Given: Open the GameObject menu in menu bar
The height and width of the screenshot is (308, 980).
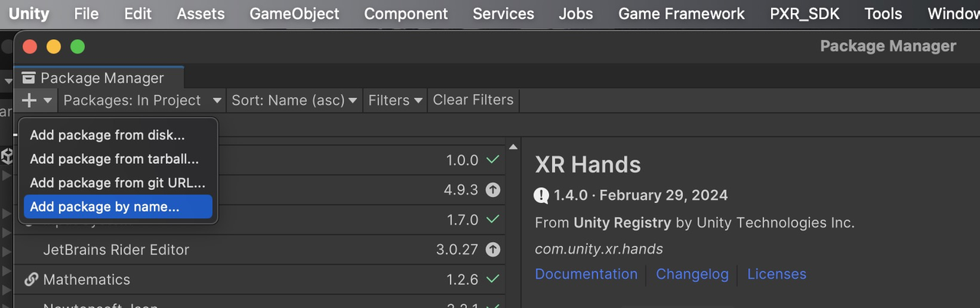Looking at the screenshot, I should click(x=295, y=14).
